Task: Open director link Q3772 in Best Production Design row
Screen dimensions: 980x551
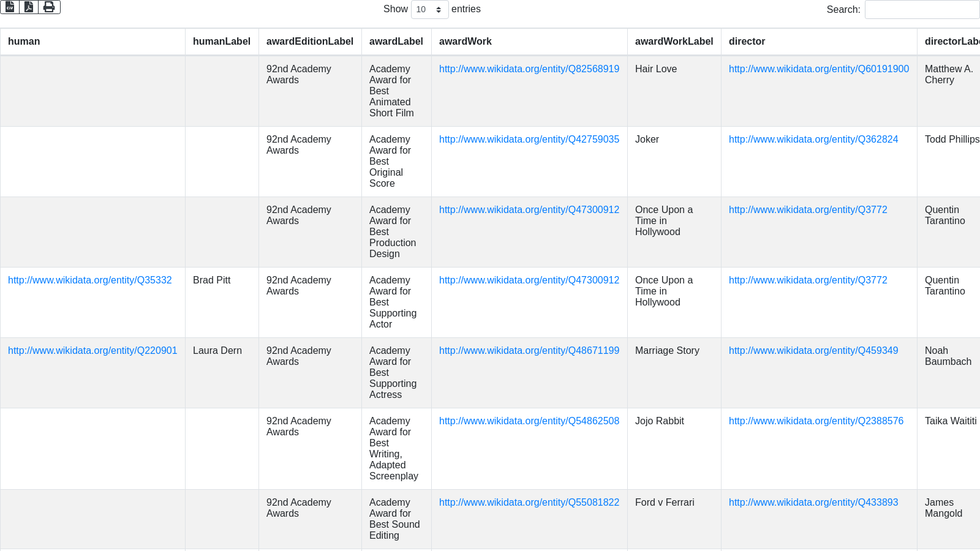Action: (808, 210)
